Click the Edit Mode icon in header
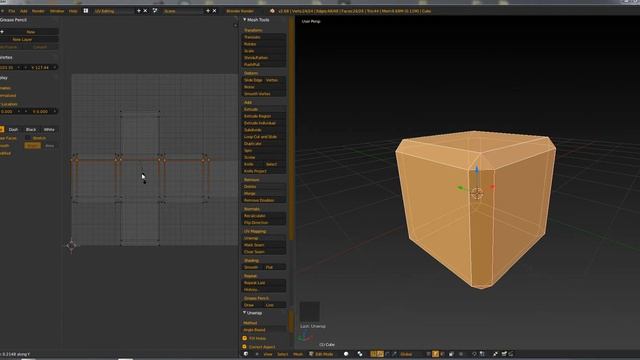 [311, 354]
